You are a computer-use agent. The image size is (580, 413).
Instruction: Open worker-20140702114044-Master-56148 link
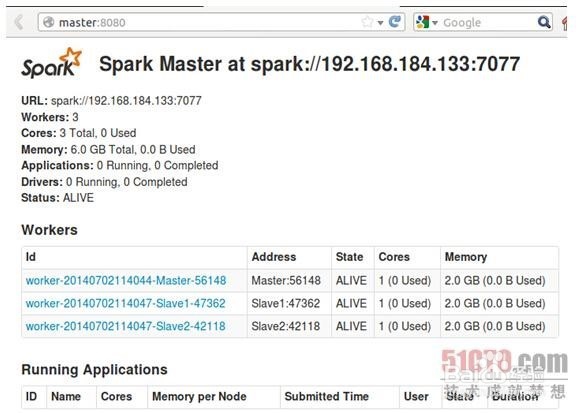tap(126, 280)
